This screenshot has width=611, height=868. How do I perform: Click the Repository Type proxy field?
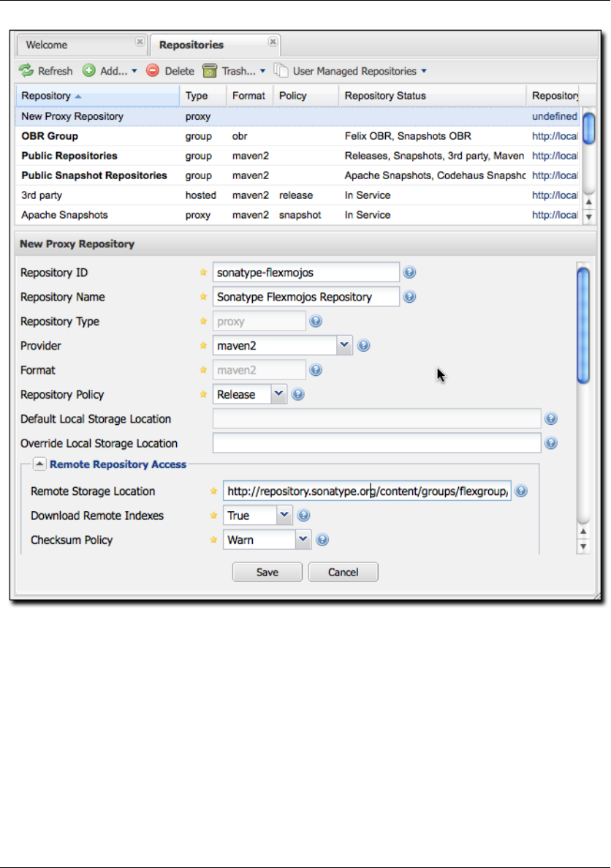259,321
